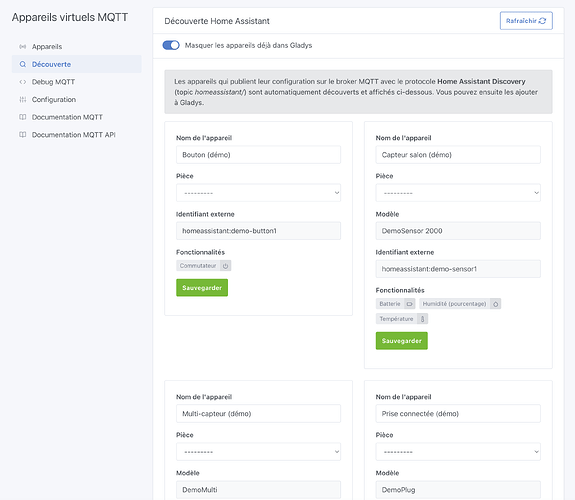Open the Pièce dropdown for Multi-capteur (démo)
575x500 pixels.
tap(259, 452)
